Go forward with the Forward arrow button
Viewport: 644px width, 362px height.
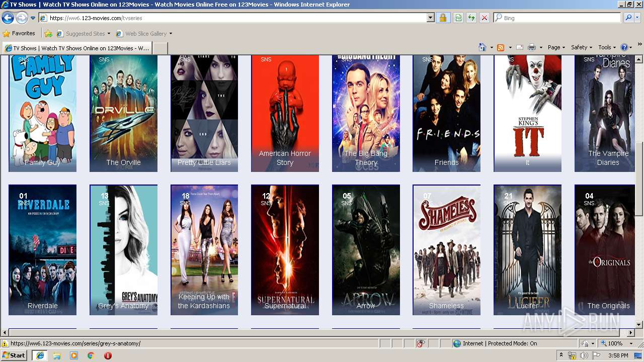(x=22, y=18)
